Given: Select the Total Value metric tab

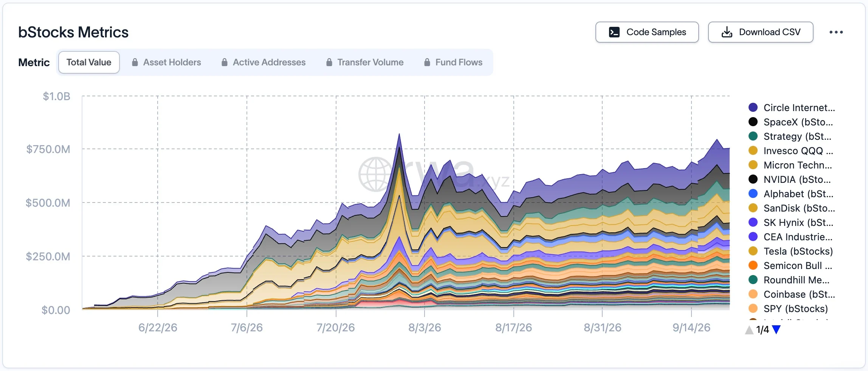Looking at the screenshot, I should tap(89, 62).
